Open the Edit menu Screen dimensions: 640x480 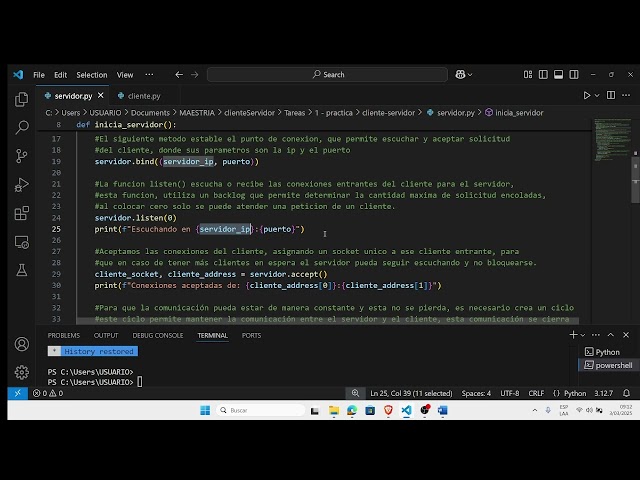click(x=60, y=75)
